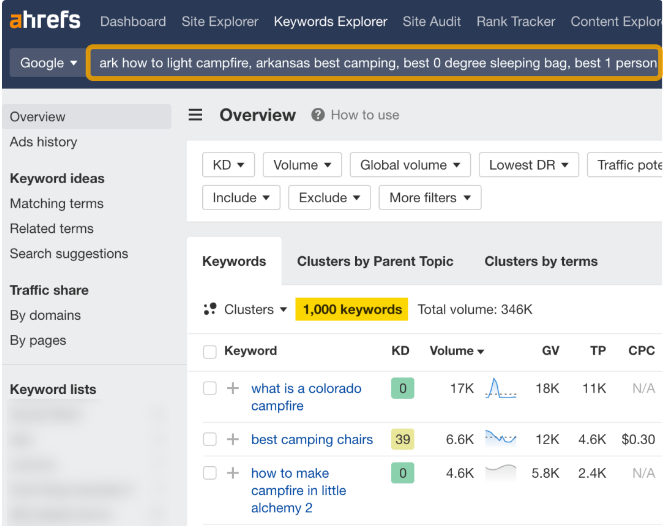The image size is (671, 526).
Task: Select the best camping chairs row checkbox
Action: coord(210,439)
